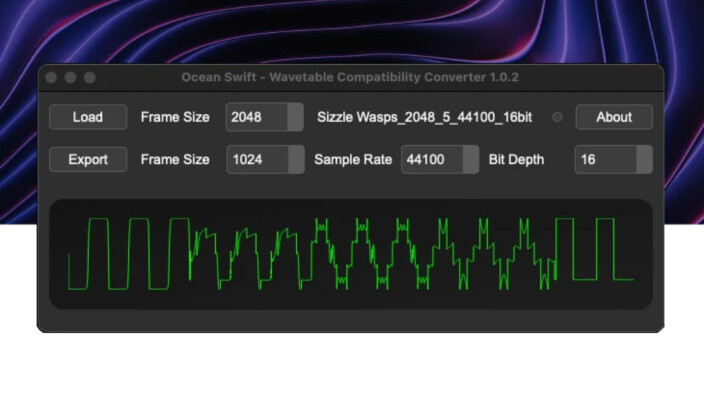Click the Frame Size label next to Export
Screen dimensions: 704x396
tap(175, 159)
